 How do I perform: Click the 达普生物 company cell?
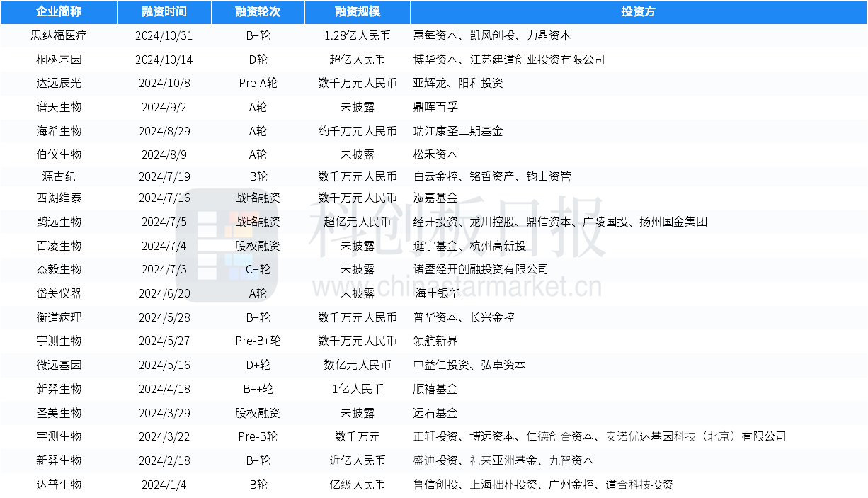coord(59,485)
